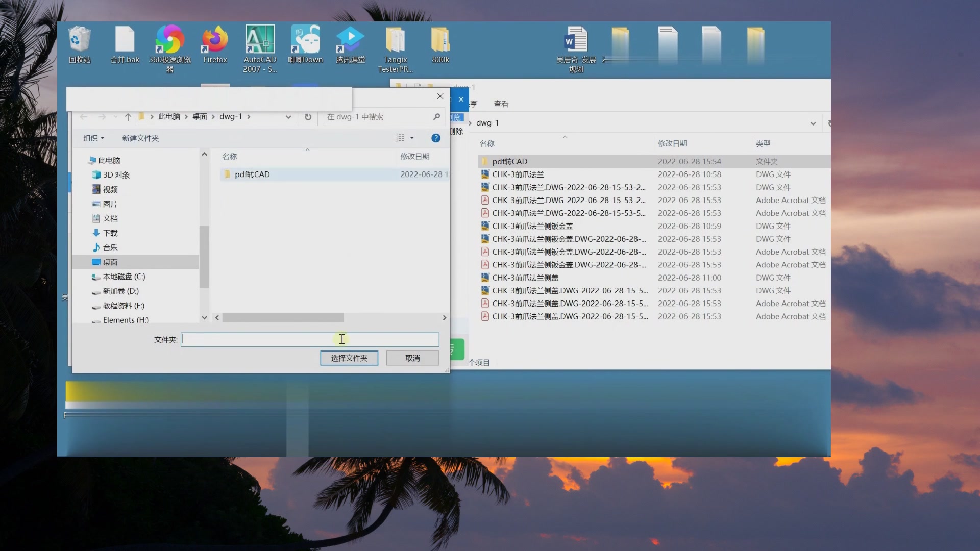Select 视频 in the navigation tree
This screenshot has height=551, width=980.
(105, 190)
